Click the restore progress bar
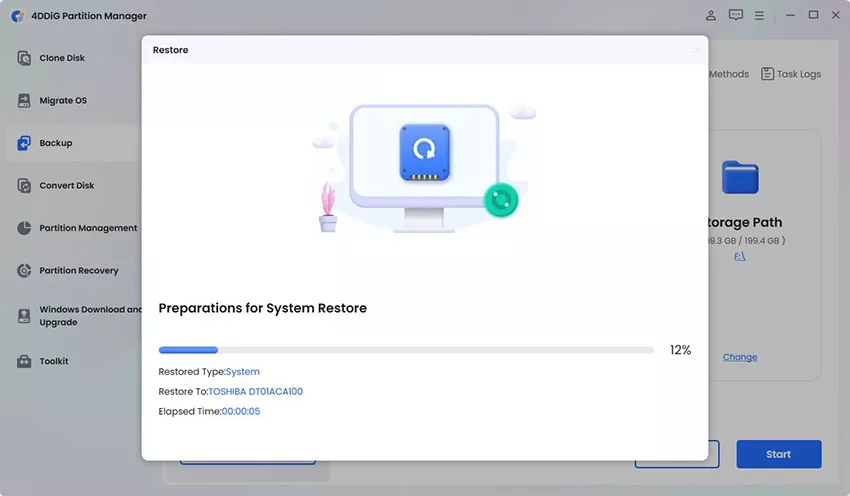850x496 pixels. [x=406, y=350]
